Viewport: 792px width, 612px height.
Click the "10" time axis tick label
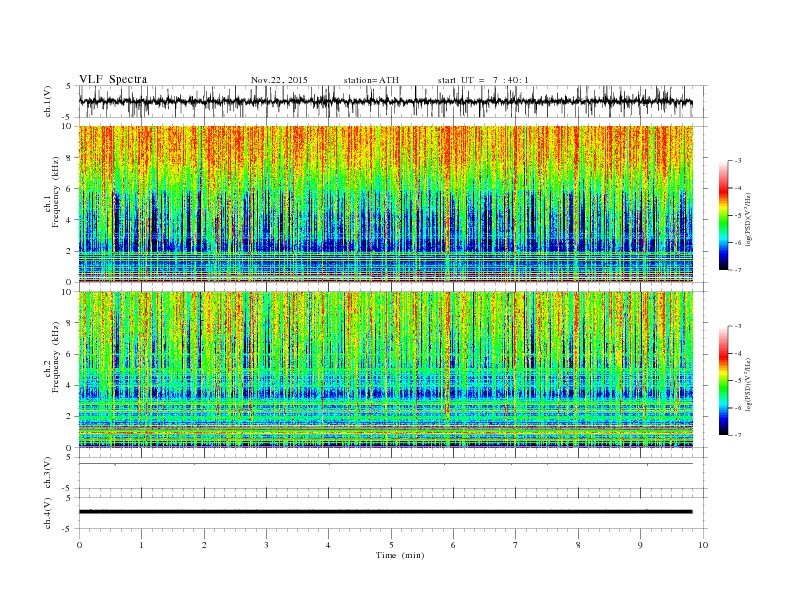(703, 545)
